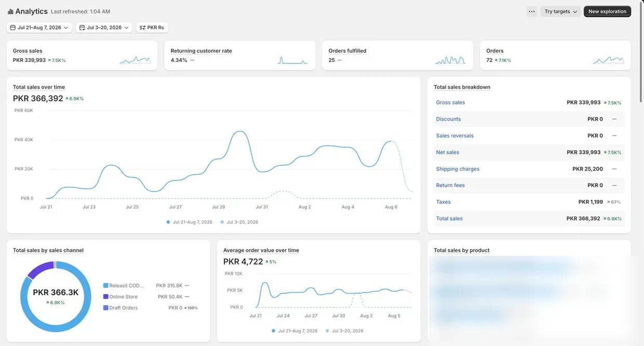Open the Total sales over time report title
Viewport: 644px width, 346px height.
tap(39, 87)
